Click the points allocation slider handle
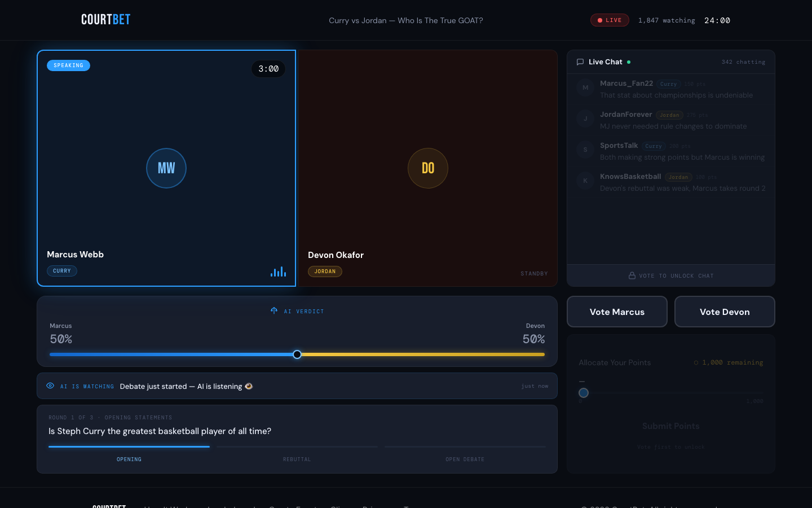Image resolution: width=812 pixels, height=508 pixels. tap(584, 393)
